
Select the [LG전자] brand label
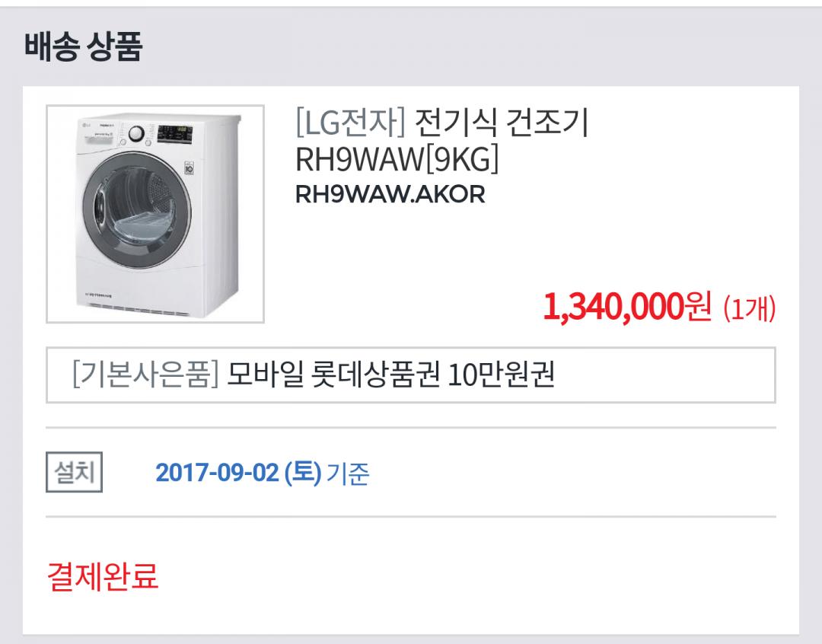(351, 122)
